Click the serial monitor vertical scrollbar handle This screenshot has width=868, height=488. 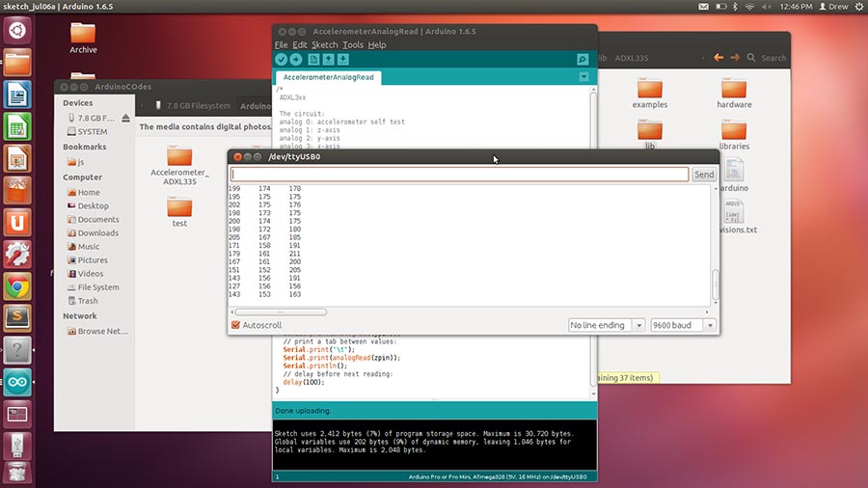pos(716,284)
